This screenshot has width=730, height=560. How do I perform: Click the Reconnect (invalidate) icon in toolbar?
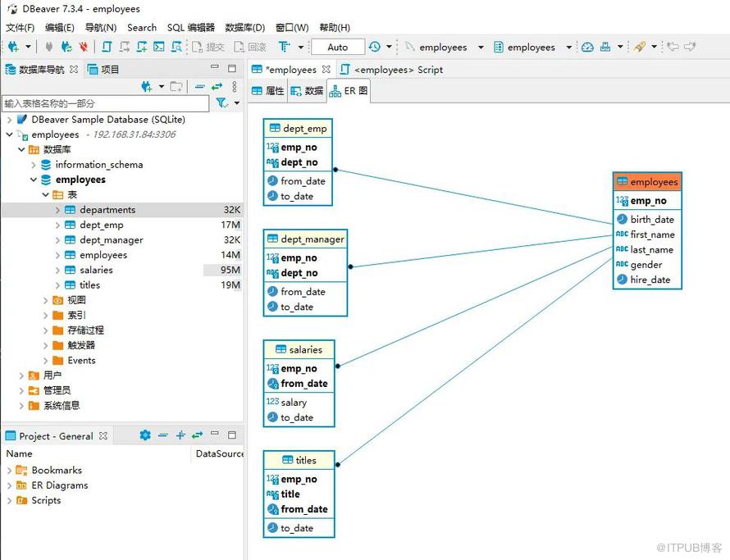tap(66, 47)
